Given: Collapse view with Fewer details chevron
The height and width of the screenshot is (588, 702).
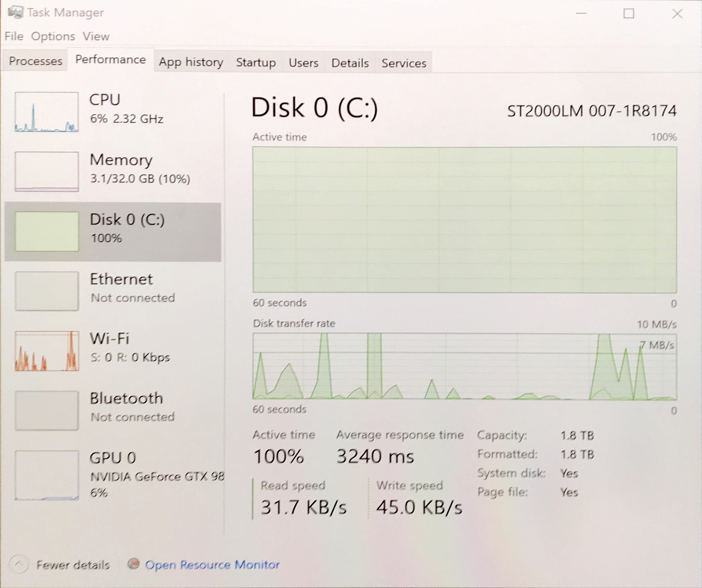Looking at the screenshot, I should [19, 564].
